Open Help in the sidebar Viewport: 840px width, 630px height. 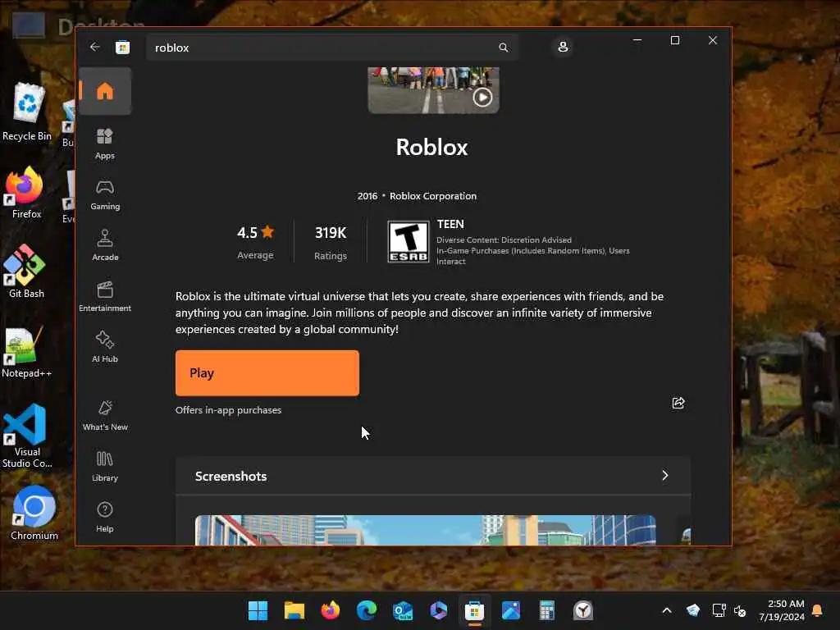[x=105, y=517]
